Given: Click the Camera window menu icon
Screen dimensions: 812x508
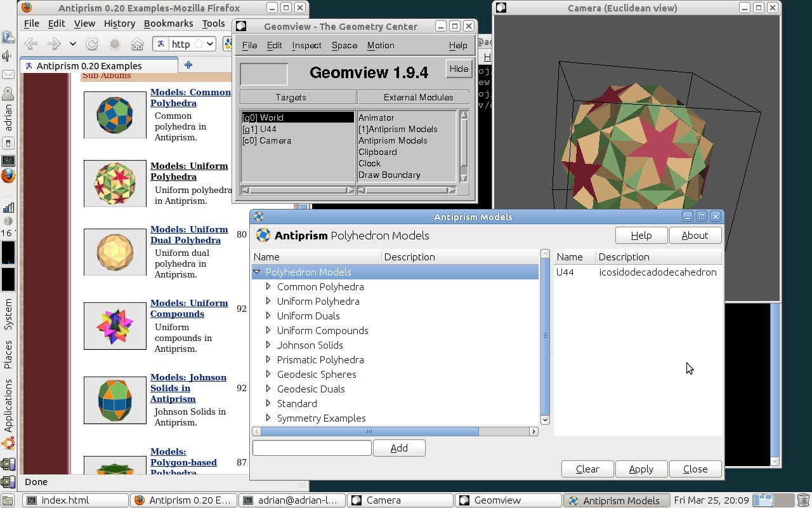Looking at the screenshot, I should [501, 8].
